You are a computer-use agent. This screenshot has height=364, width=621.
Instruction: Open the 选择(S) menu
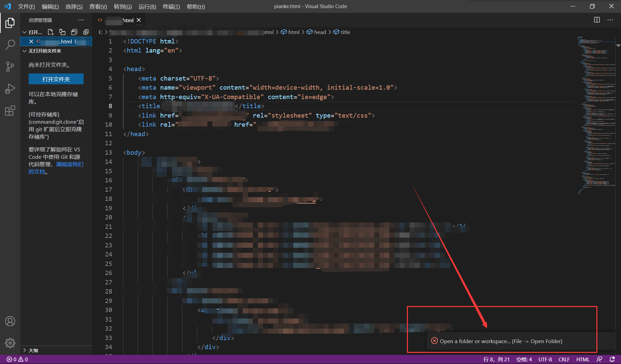pyautogui.click(x=74, y=6)
